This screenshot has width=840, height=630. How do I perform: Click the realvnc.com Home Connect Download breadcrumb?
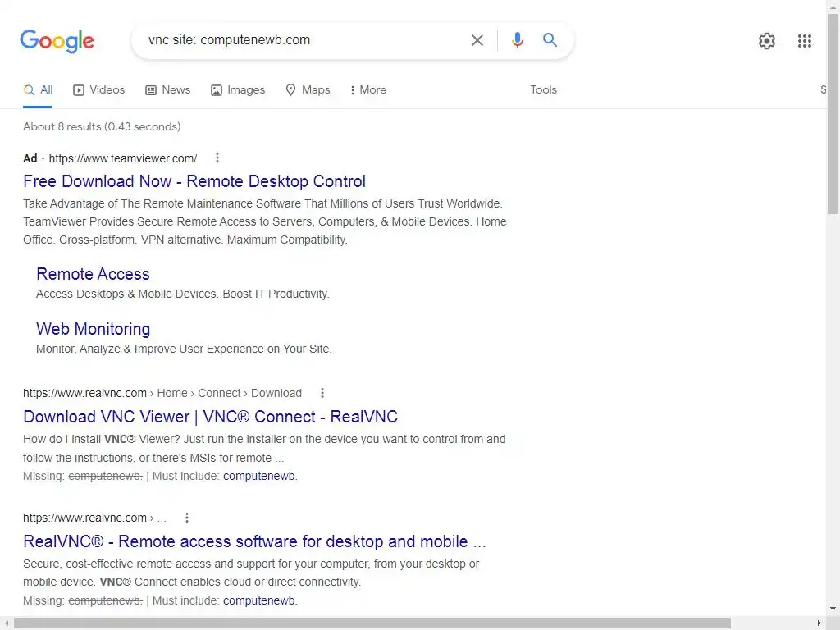162,393
